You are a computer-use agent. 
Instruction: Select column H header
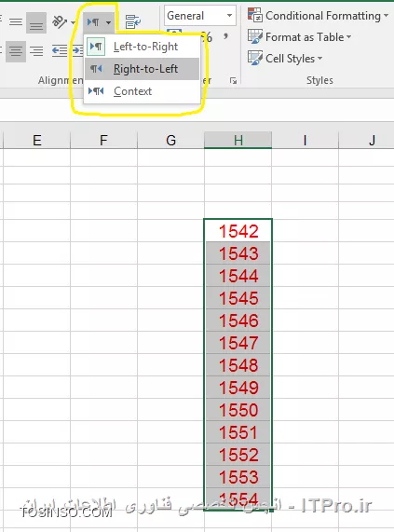[238, 140]
